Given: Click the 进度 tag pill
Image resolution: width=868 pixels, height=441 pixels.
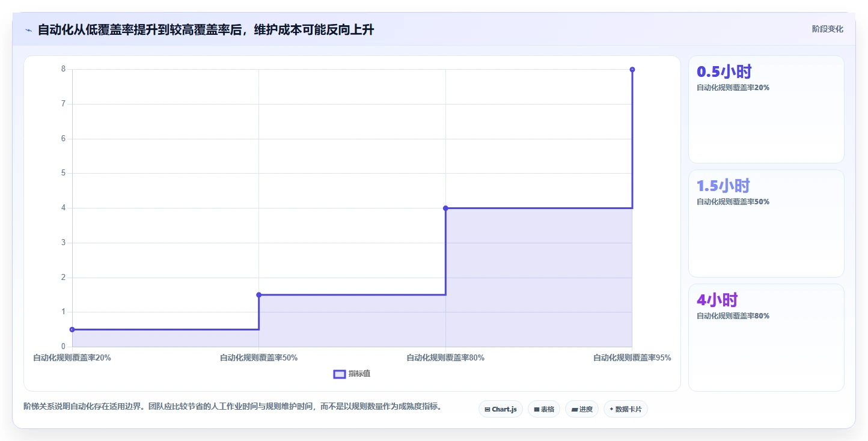Looking at the screenshot, I should tap(582, 409).
